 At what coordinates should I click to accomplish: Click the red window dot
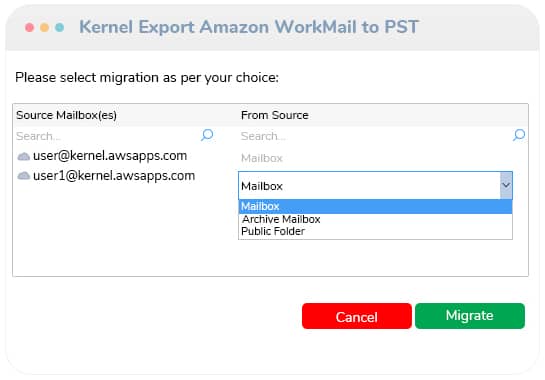point(30,27)
